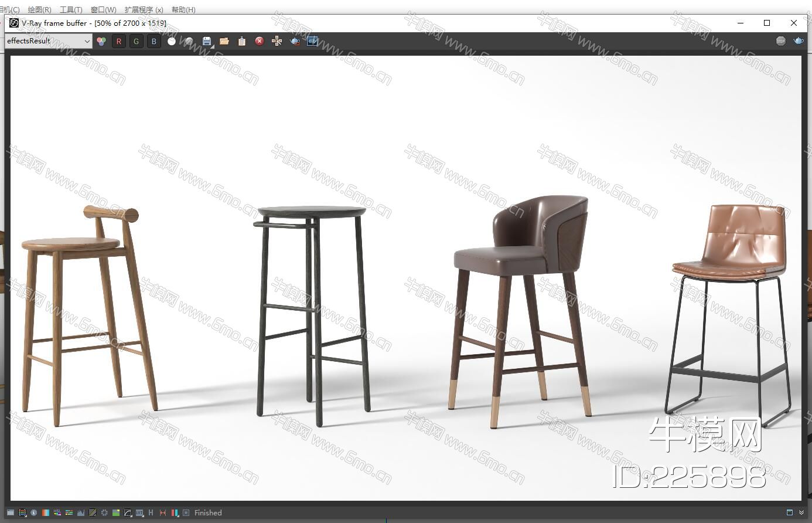Toggle the red channel R button

click(119, 41)
